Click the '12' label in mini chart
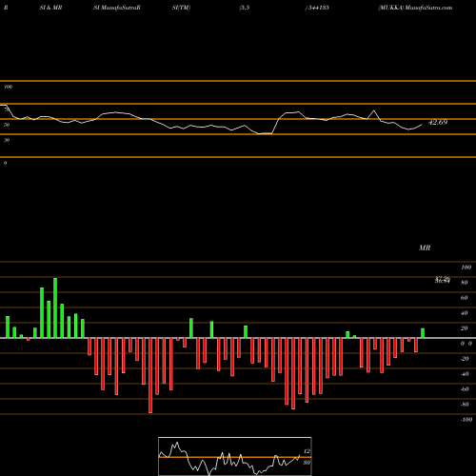 tap(307, 451)
